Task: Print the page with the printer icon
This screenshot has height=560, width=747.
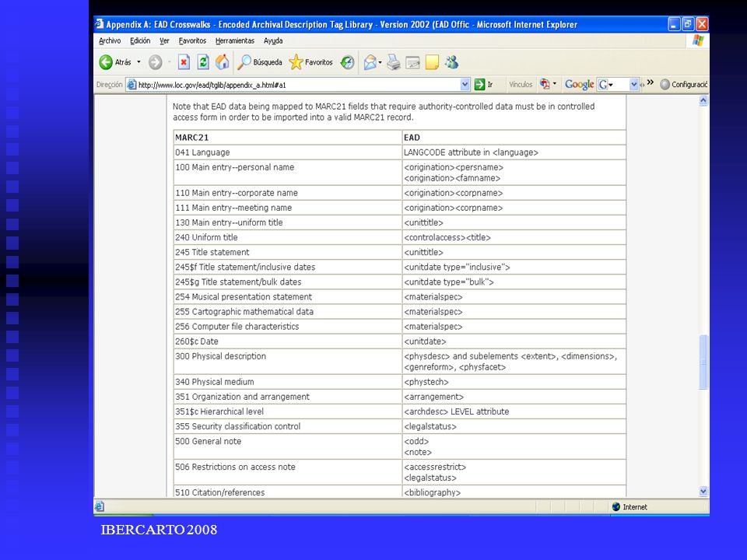Action: [394, 62]
